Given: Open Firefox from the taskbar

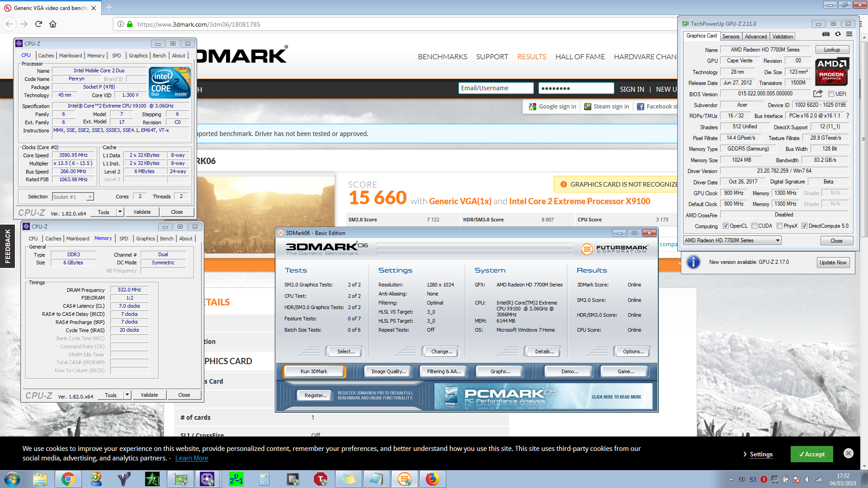Looking at the screenshot, I should pyautogui.click(x=433, y=479).
